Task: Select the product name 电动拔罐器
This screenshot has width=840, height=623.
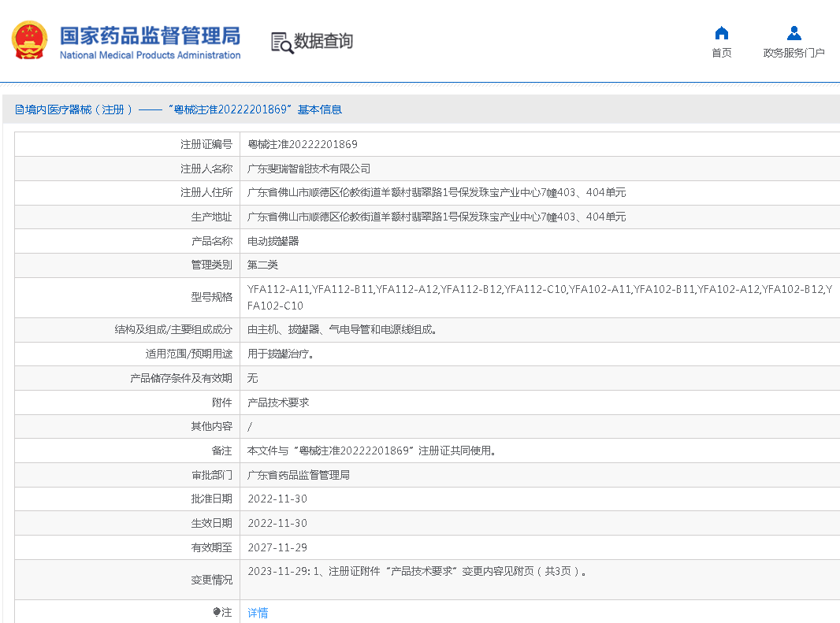Action: (x=273, y=241)
